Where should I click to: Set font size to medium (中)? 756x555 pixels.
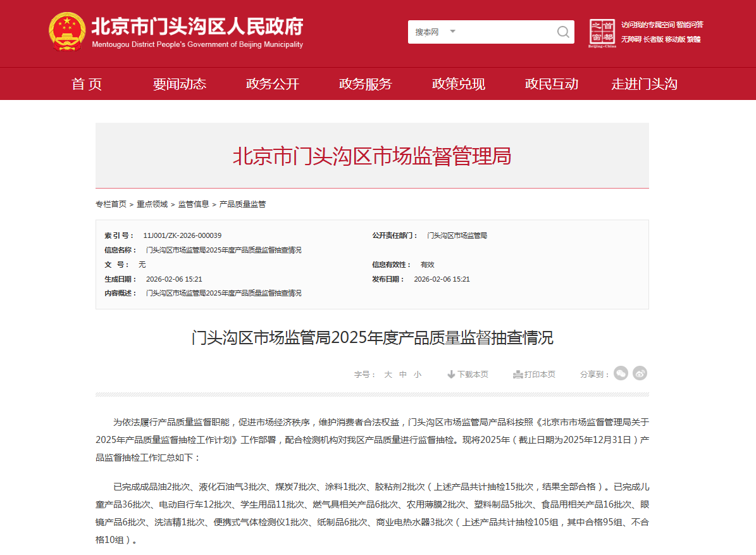point(403,375)
